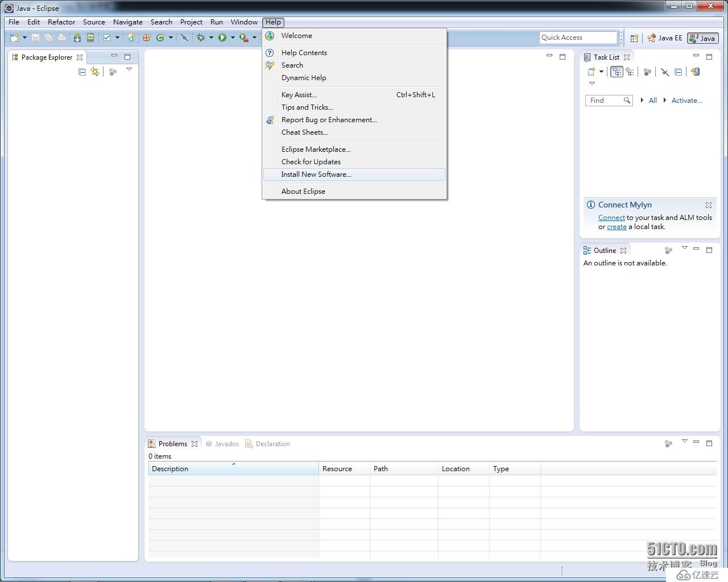Click the Save All toolbar icon
Viewport: 728px width, 582px height.
point(48,38)
